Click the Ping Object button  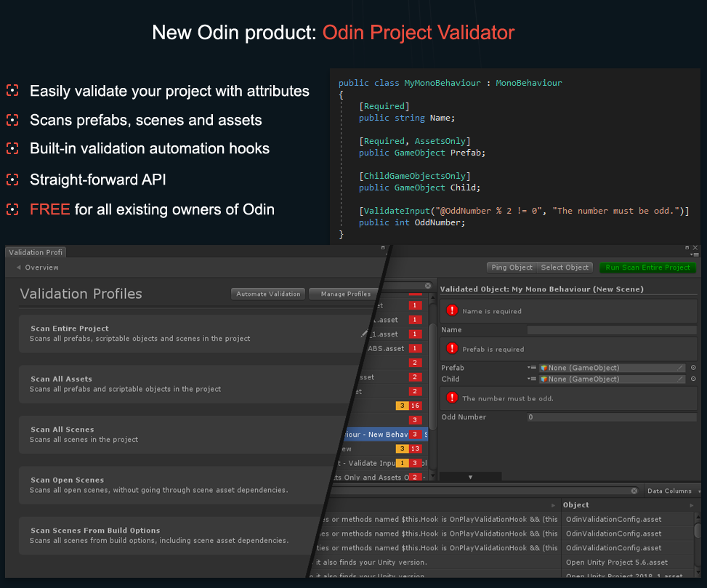click(512, 267)
